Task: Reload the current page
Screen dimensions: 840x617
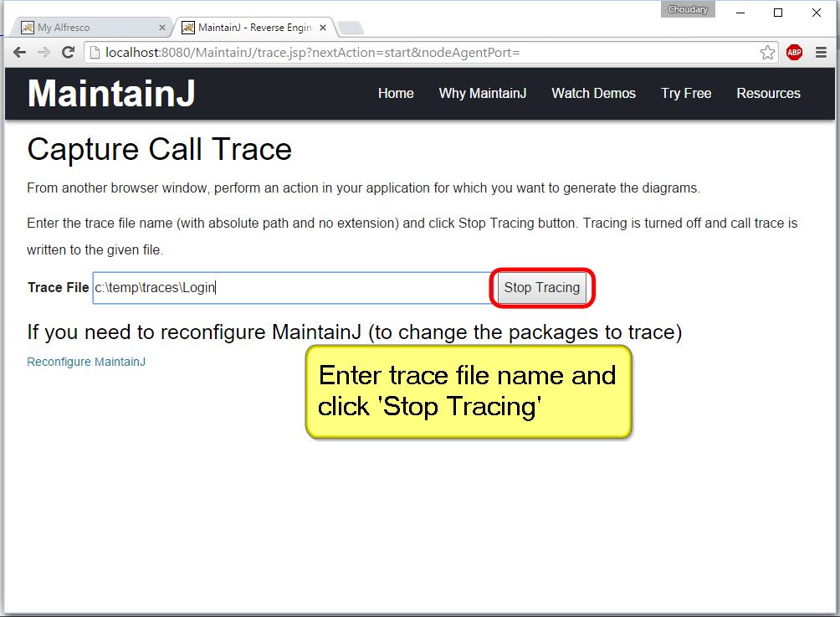Action: pyautogui.click(x=69, y=53)
